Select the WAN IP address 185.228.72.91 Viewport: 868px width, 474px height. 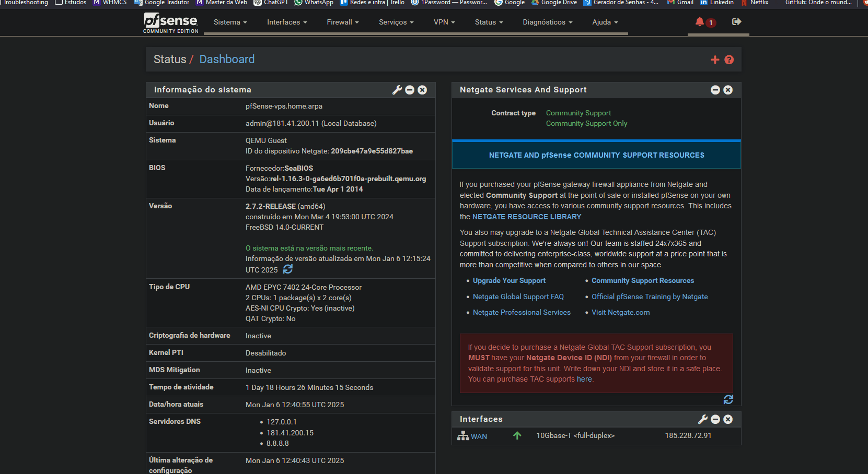tap(688, 435)
